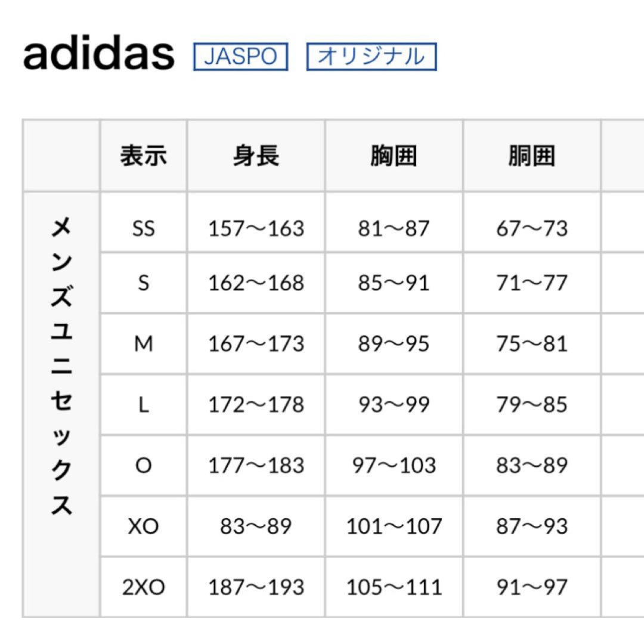Image resolution: width=644 pixels, height=644 pixels.
Task: Select the O size row label
Action: 143,465
